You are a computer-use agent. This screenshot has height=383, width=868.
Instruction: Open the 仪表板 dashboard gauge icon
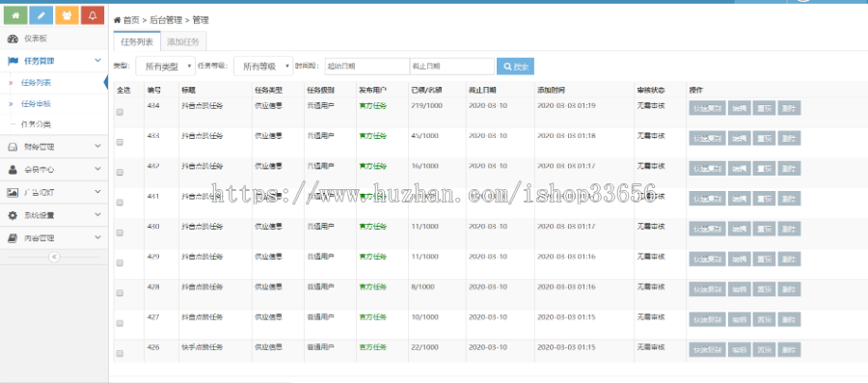click(13, 39)
